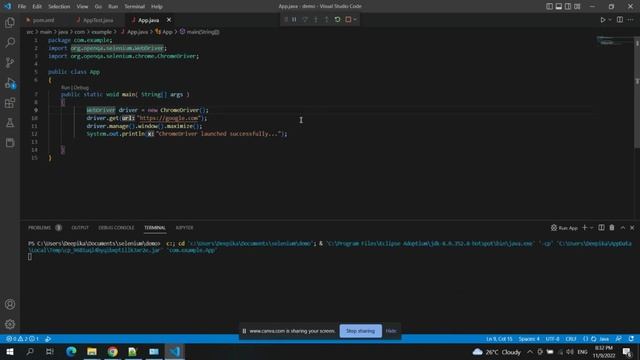Screen dimensions: 640x360
Task: Grab the debug toolbar drag handle
Action: point(286,20)
